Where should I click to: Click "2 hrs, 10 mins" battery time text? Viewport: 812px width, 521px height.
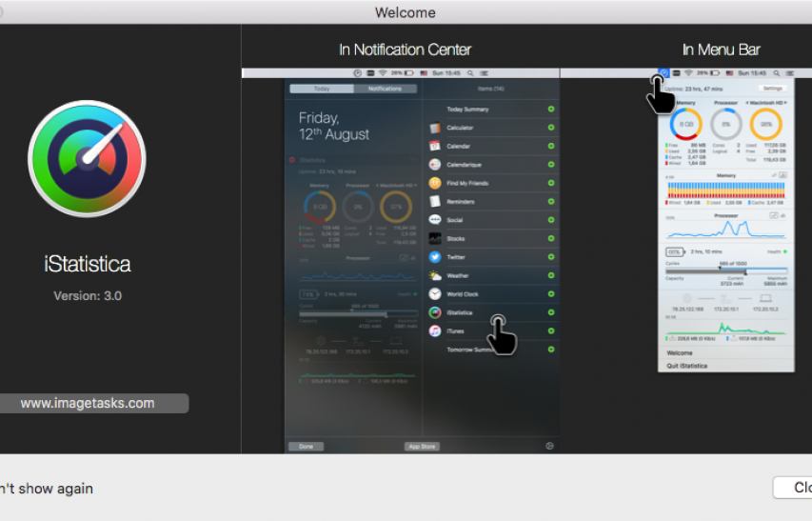coord(705,251)
